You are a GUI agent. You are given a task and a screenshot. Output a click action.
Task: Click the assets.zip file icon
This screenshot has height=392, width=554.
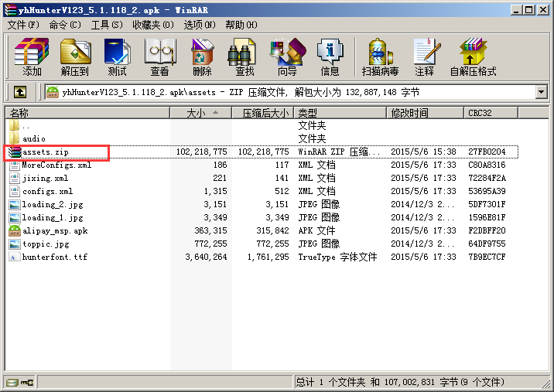point(15,152)
